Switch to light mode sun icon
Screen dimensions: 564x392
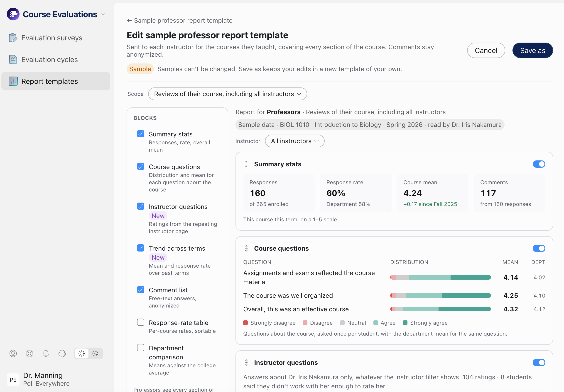pyautogui.click(x=81, y=353)
